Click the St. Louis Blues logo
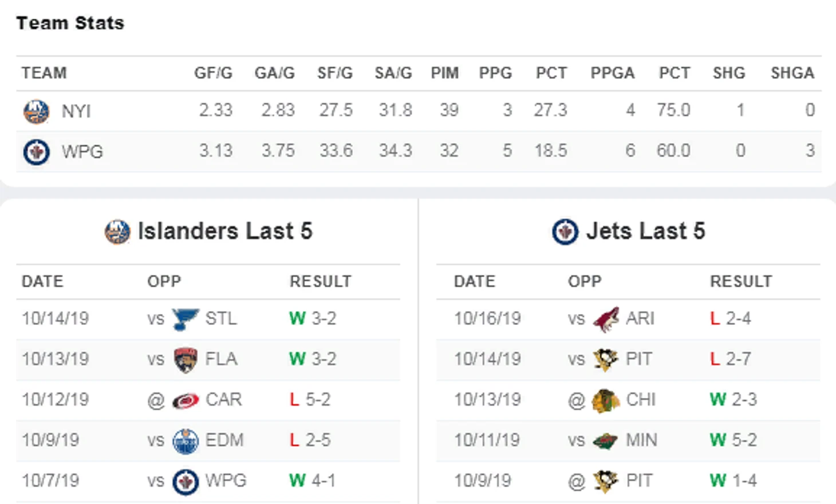The height and width of the screenshot is (504, 836). 186,319
